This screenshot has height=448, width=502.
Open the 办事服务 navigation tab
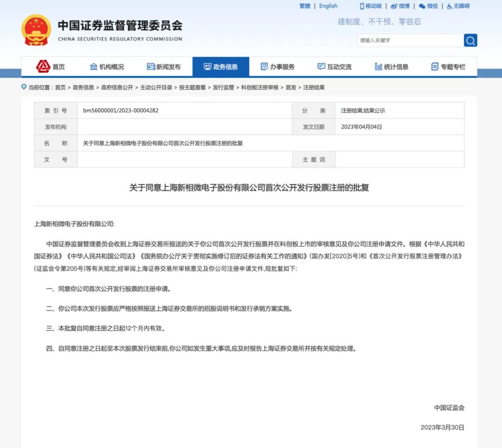(277, 66)
